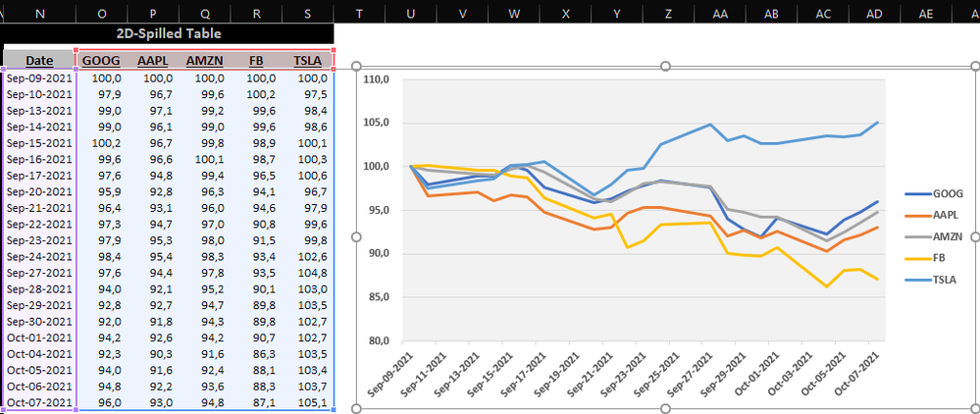The image size is (980, 414).
Task: Click the chart's bottom-center resize handle
Action: pyautogui.click(x=666, y=408)
